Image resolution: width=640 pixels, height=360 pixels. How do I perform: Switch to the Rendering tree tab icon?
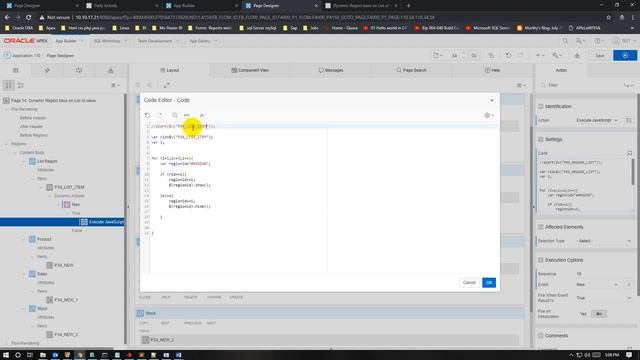coord(16,70)
